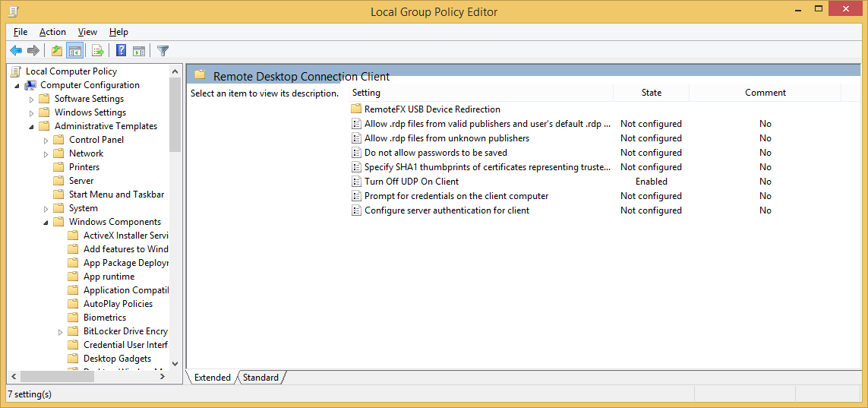The image size is (868, 408).
Task: Click the tree pane scroll up arrow
Action: 175,71
